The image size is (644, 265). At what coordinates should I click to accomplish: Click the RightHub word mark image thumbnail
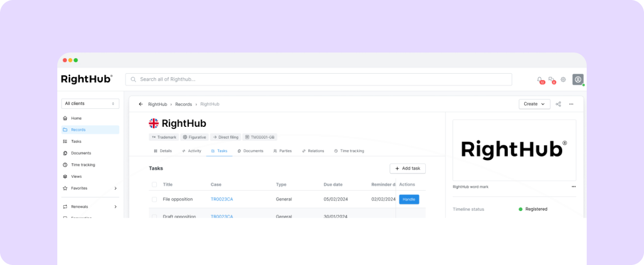click(514, 150)
